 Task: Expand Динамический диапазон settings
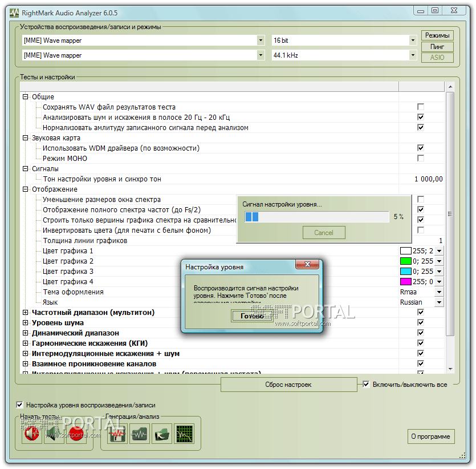coord(26,333)
